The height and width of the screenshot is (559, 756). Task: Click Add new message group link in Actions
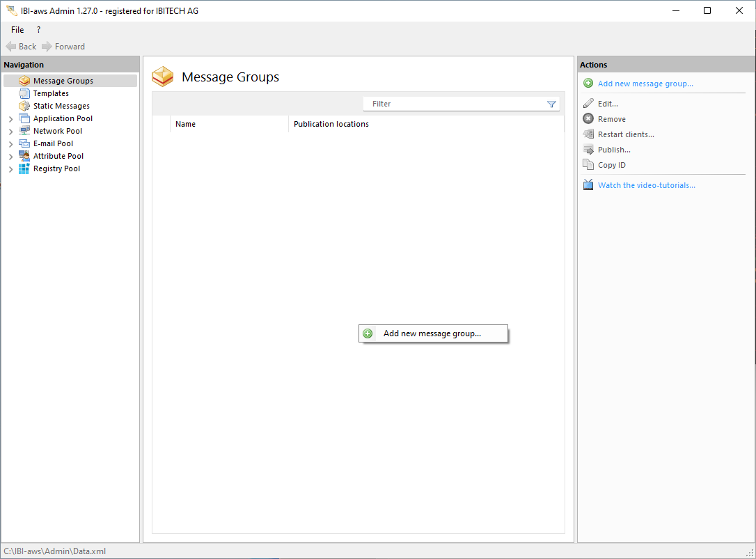(645, 84)
